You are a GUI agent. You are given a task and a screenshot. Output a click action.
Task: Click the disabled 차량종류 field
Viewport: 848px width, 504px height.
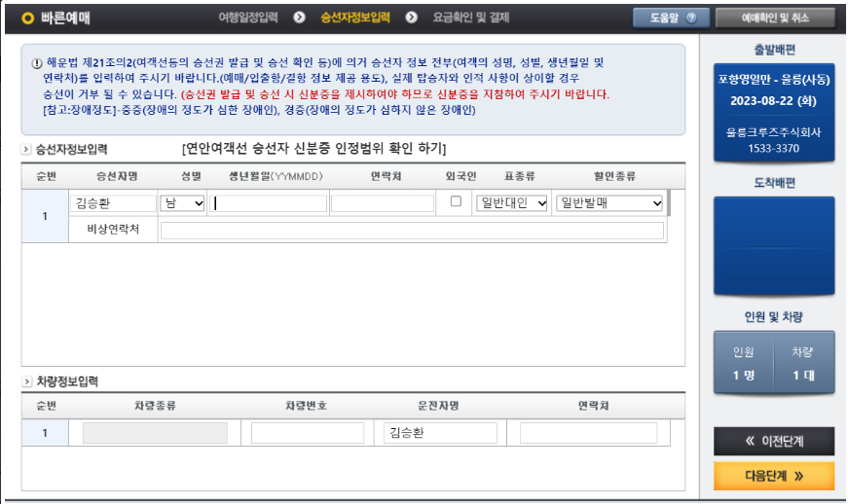coord(155,433)
